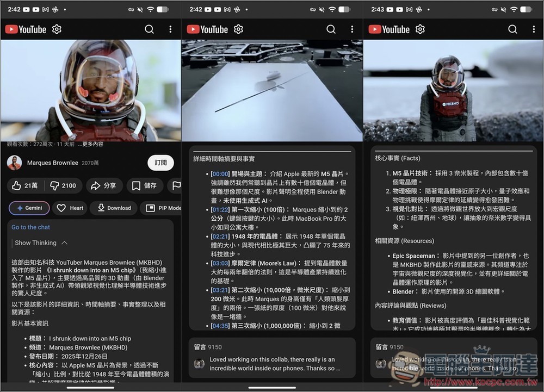Tap the Heart reaction icon
Image resolution: width=544 pixels, height=392 pixels.
(70, 208)
